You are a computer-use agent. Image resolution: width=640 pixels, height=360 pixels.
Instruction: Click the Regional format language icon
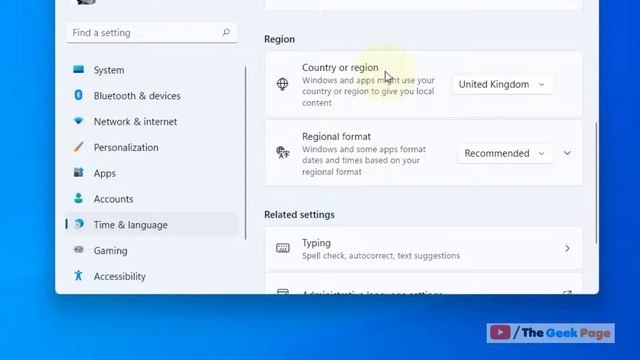coord(282,153)
